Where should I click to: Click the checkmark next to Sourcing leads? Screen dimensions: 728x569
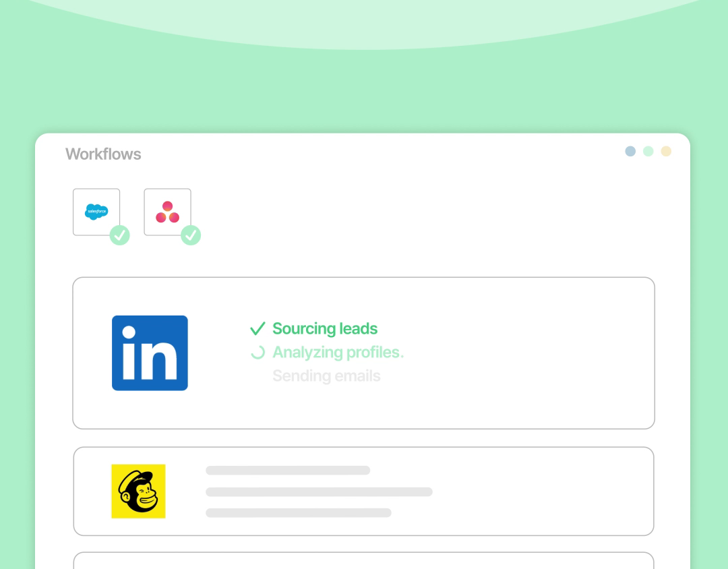(x=257, y=328)
